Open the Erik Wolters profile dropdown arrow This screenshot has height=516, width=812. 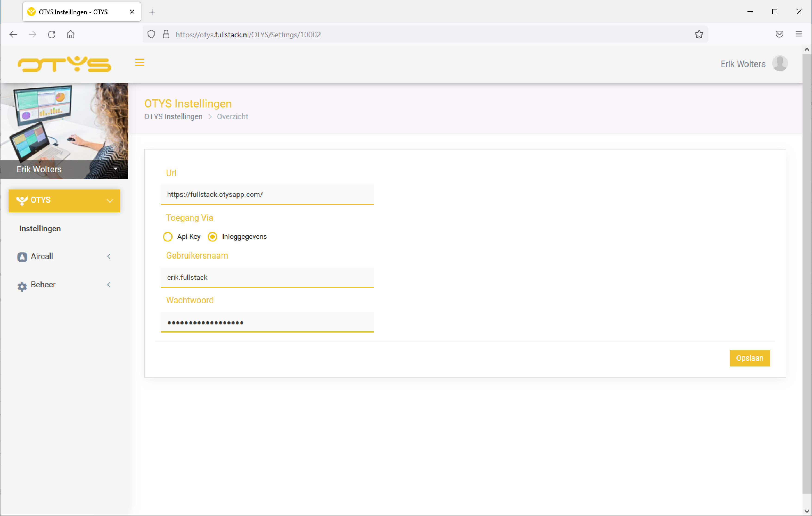click(116, 169)
